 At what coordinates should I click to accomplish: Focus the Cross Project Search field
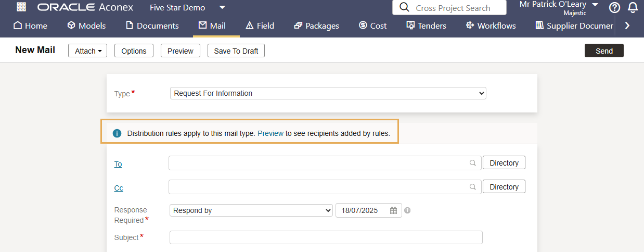pyautogui.click(x=449, y=8)
